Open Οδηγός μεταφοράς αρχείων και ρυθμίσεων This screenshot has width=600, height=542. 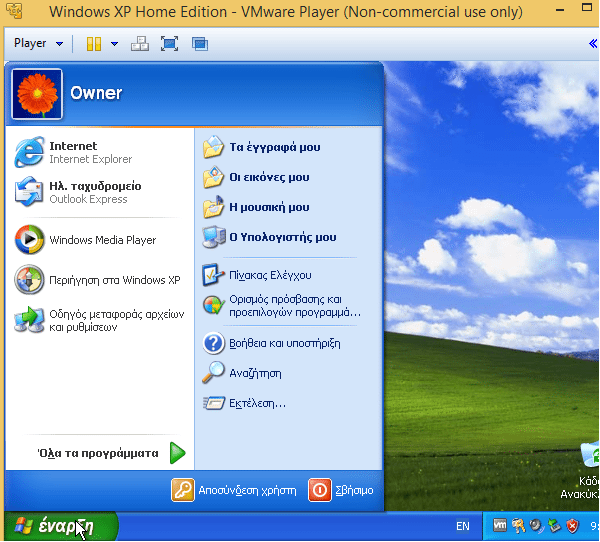tap(100, 320)
